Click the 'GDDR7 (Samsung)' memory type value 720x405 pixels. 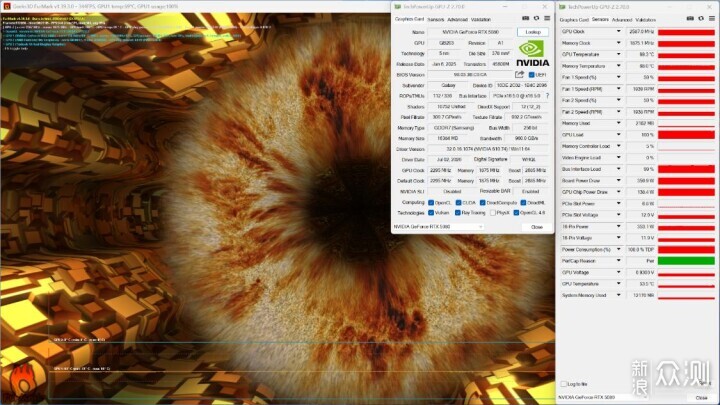click(x=454, y=128)
